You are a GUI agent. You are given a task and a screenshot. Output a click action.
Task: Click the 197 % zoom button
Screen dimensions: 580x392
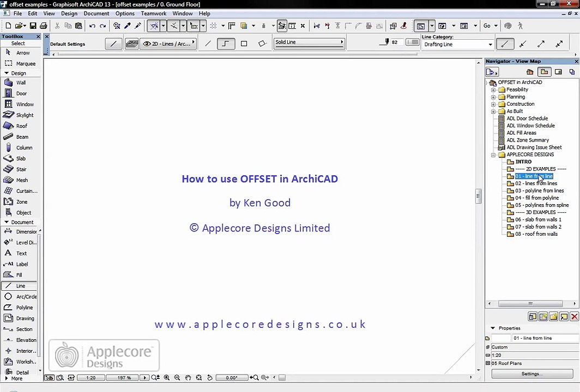(124, 378)
